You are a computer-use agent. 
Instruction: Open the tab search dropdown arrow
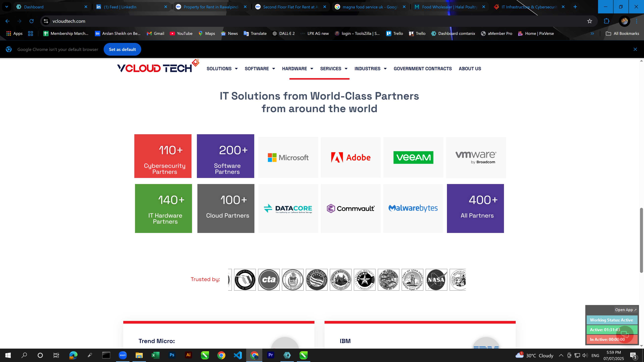[7, 7]
